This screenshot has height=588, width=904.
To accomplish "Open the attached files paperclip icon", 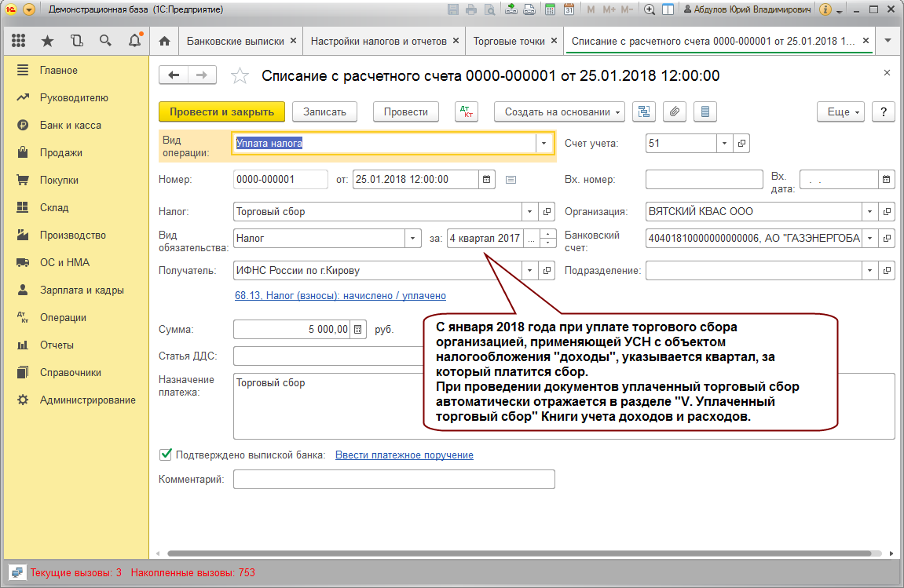I will tap(674, 111).
